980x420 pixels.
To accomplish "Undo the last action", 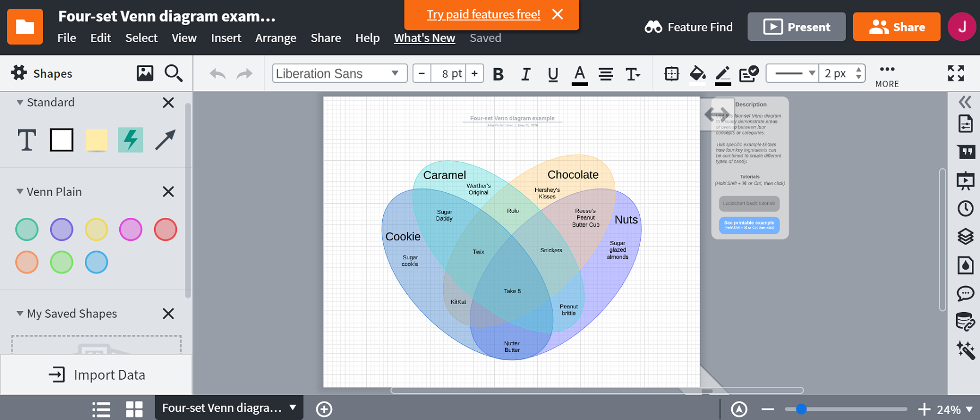I will tap(218, 74).
